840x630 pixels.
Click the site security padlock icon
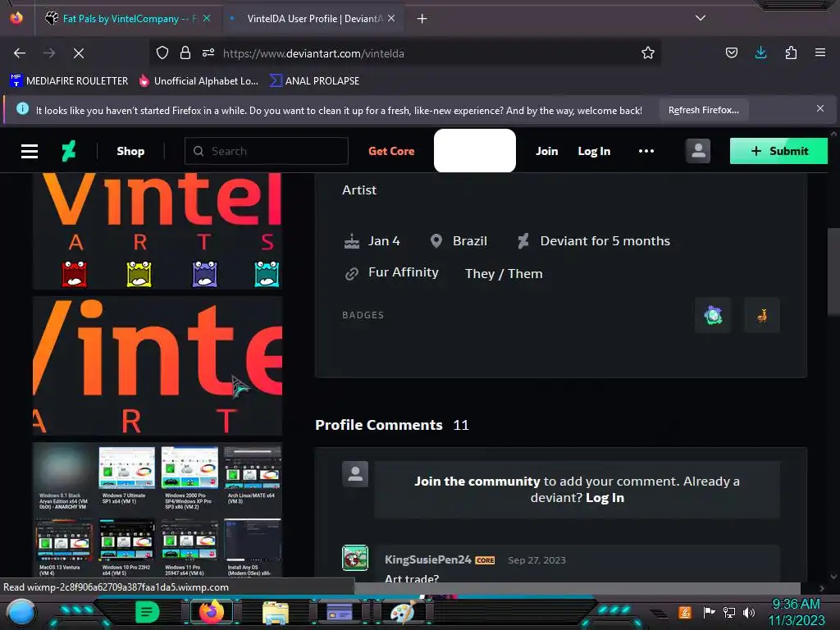click(x=185, y=53)
